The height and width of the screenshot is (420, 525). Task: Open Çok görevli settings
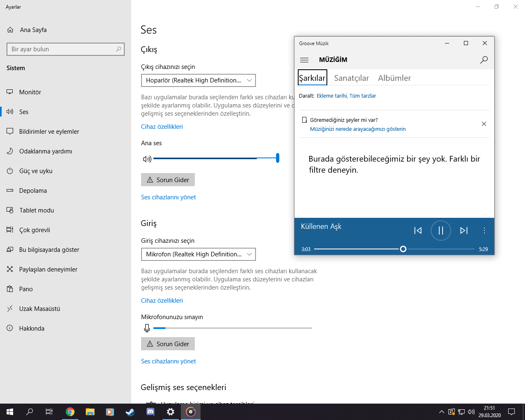click(66, 230)
